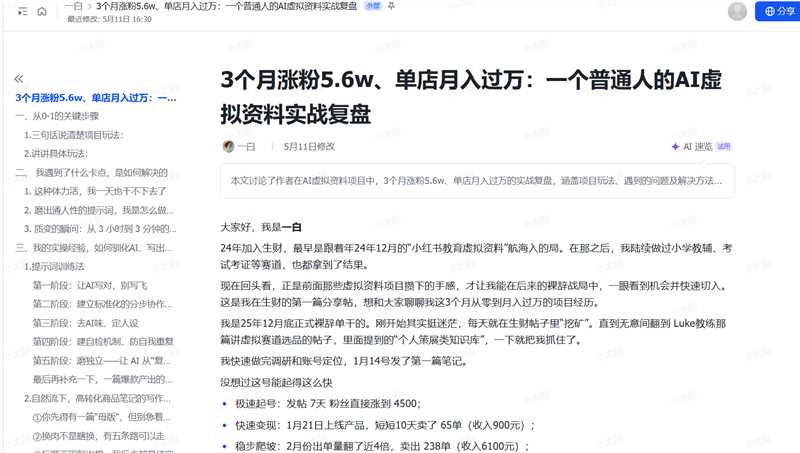Go to outline item 最后再补充一下

(102, 380)
